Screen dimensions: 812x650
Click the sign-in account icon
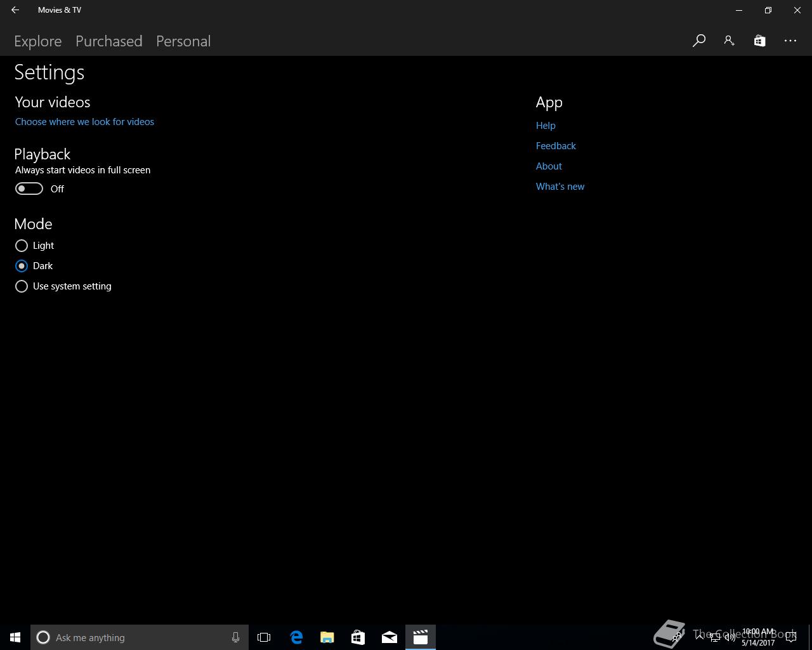coord(729,41)
